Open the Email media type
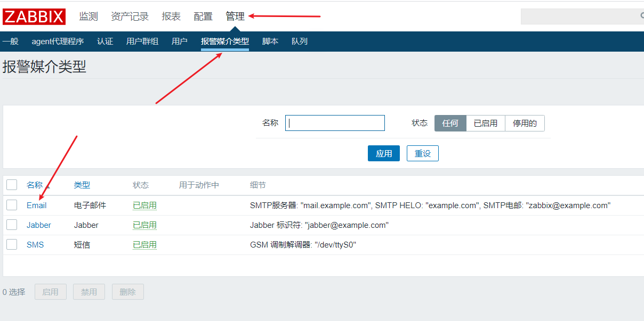This screenshot has width=644, height=321. point(37,205)
